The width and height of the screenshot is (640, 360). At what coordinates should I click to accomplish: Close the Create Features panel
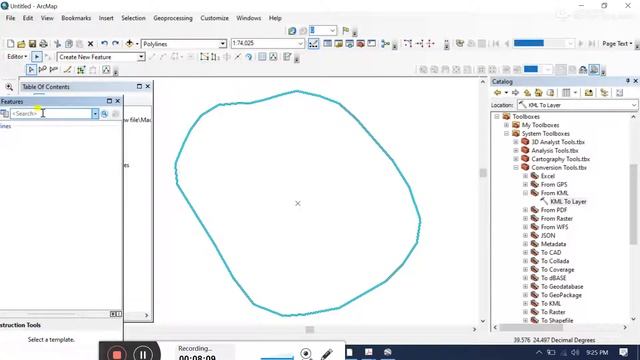tap(118, 101)
